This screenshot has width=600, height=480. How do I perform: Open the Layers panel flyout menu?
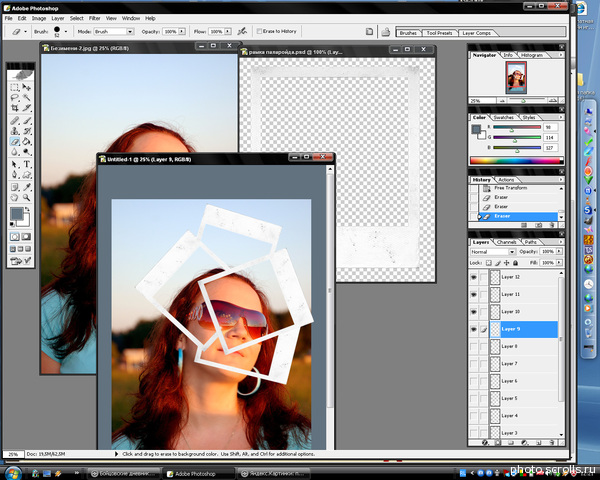click(561, 242)
